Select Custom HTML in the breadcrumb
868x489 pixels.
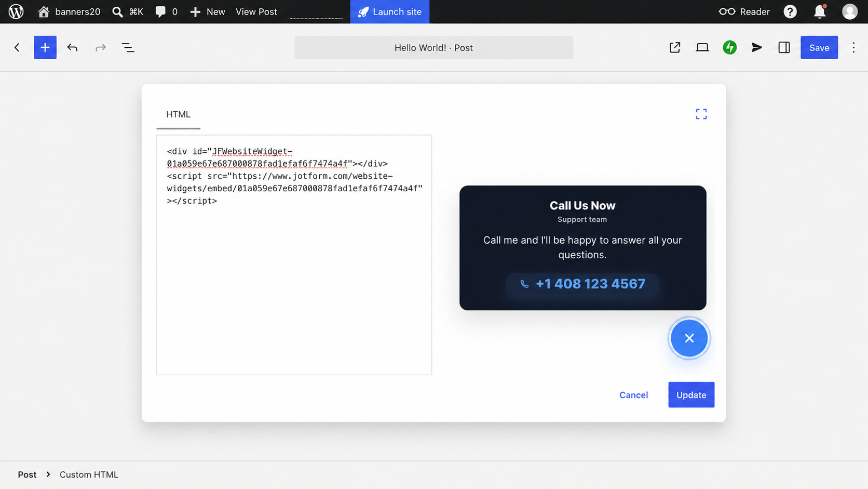click(x=89, y=474)
